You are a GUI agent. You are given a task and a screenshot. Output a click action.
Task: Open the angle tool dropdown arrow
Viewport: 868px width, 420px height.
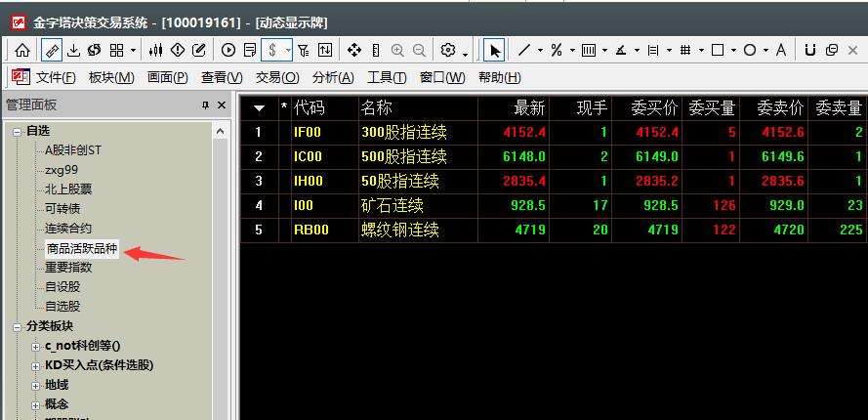(638, 51)
